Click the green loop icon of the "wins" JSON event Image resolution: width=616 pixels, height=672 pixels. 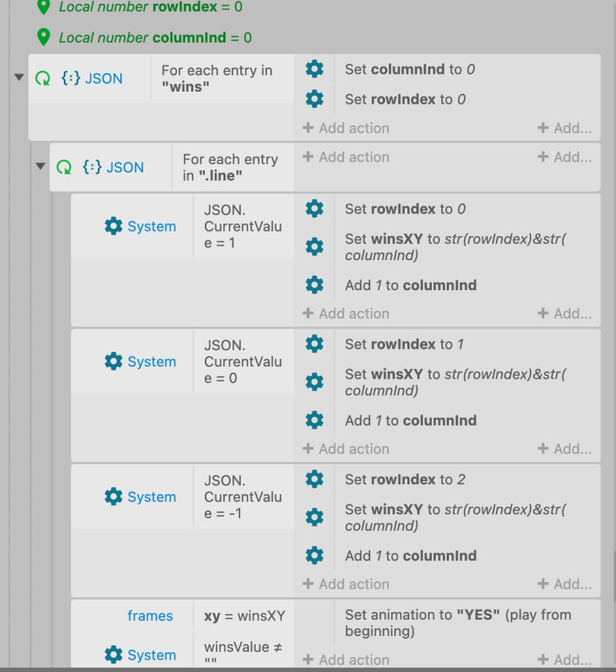click(42, 79)
